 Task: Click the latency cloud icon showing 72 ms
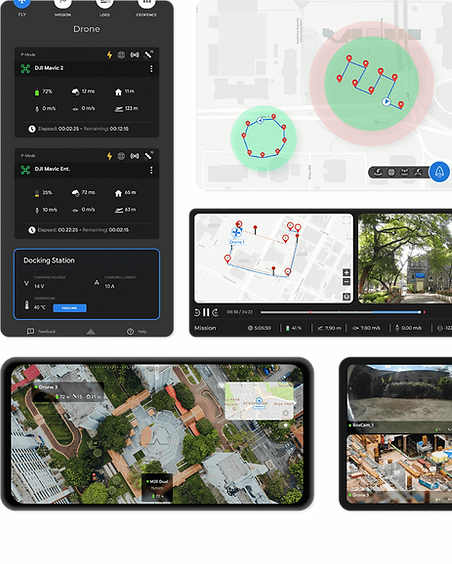tap(76, 193)
